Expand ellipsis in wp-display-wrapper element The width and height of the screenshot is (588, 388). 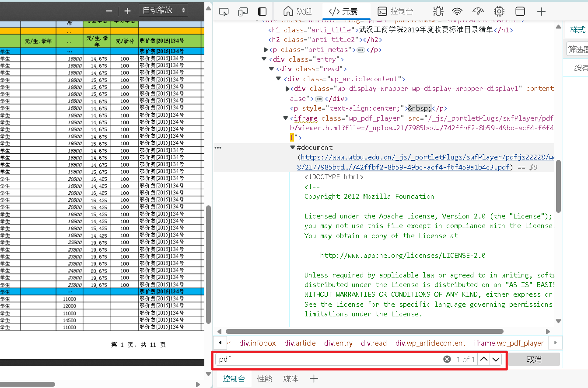click(x=319, y=99)
